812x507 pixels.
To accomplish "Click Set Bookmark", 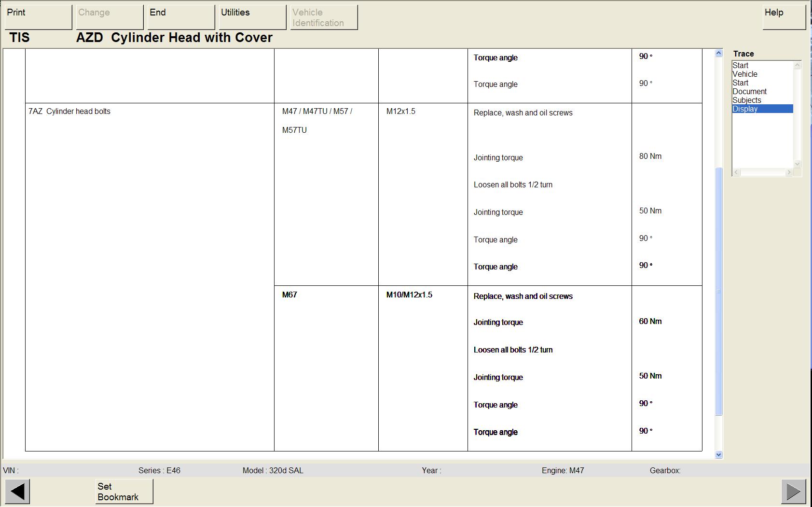I will coord(124,492).
